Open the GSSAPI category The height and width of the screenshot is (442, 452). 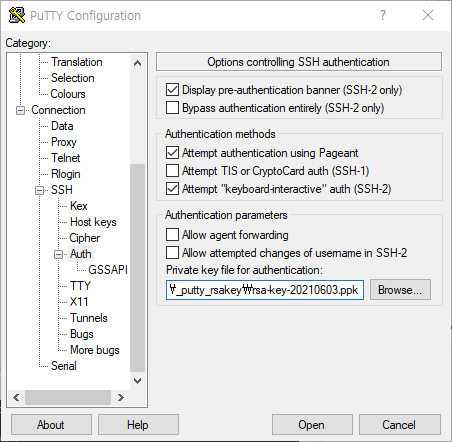point(108,270)
